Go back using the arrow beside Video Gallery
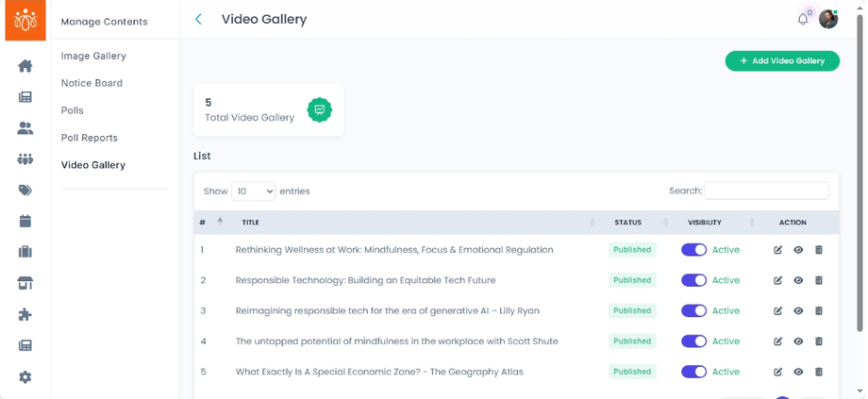 [198, 19]
